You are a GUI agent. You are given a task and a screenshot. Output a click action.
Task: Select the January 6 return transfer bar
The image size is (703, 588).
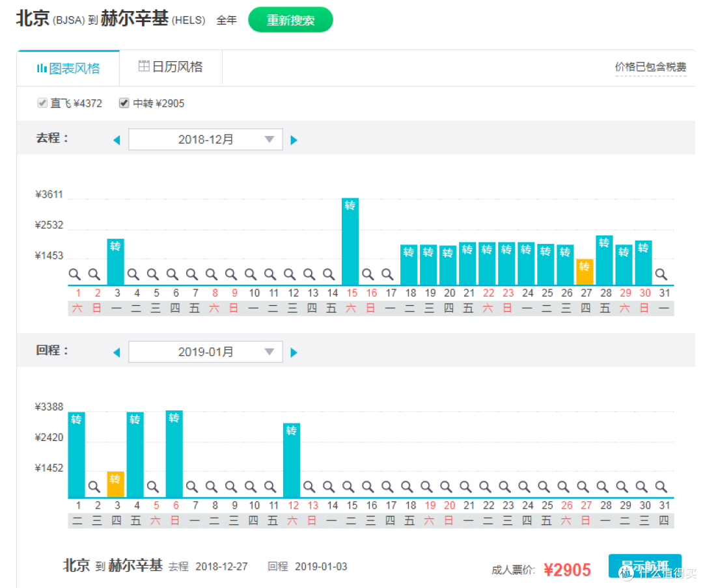tap(174, 453)
